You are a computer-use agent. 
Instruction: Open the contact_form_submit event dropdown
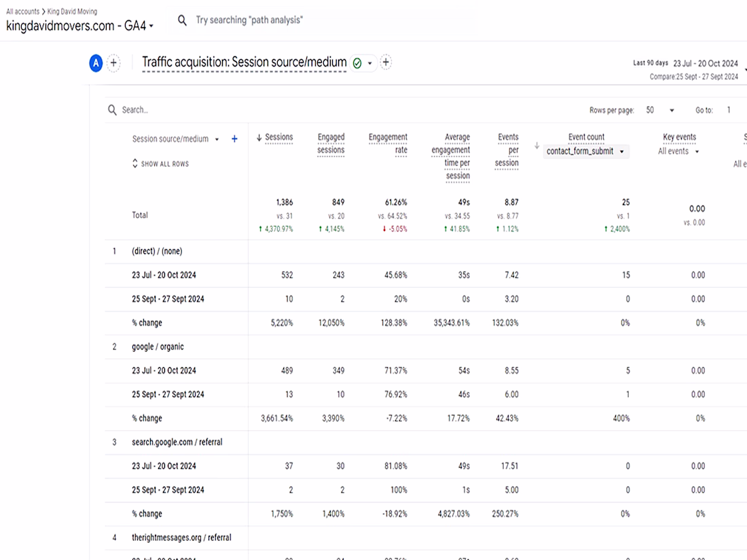[585, 151]
